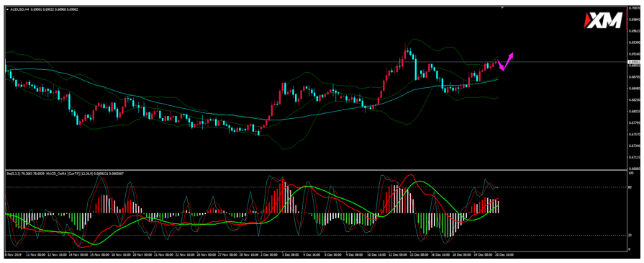Click the 0.70070 price scale label
Viewport: 644px width, 263px height.
click(634, 7)
